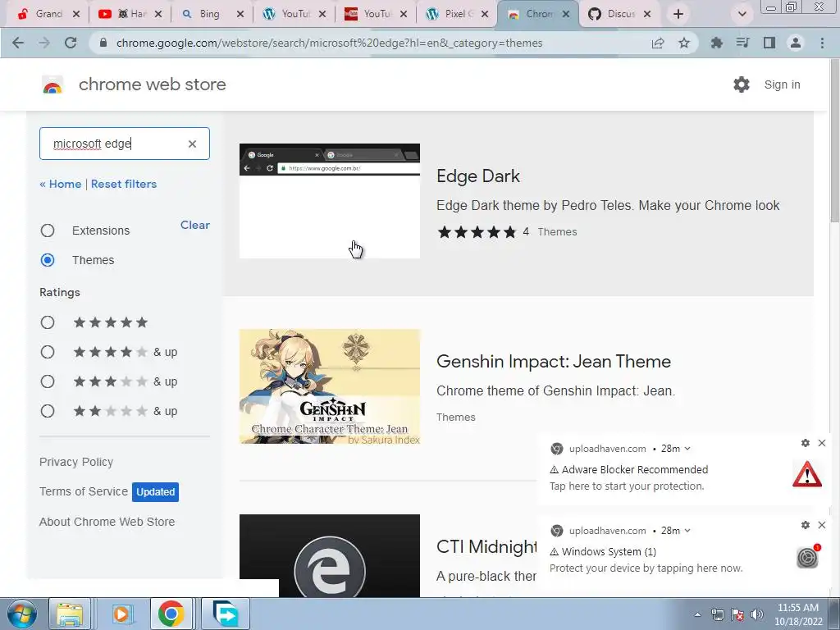
Task: Open the Extensions puzzle icon
Action: [x=716, y=43]
